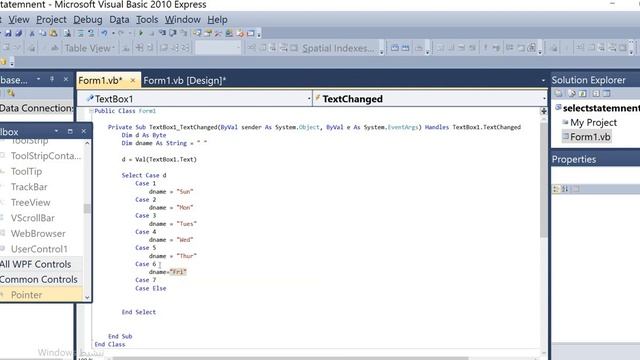This screenshot has width=640, height=360.
Task: Open the Debug menu
Action: [88, 20]
